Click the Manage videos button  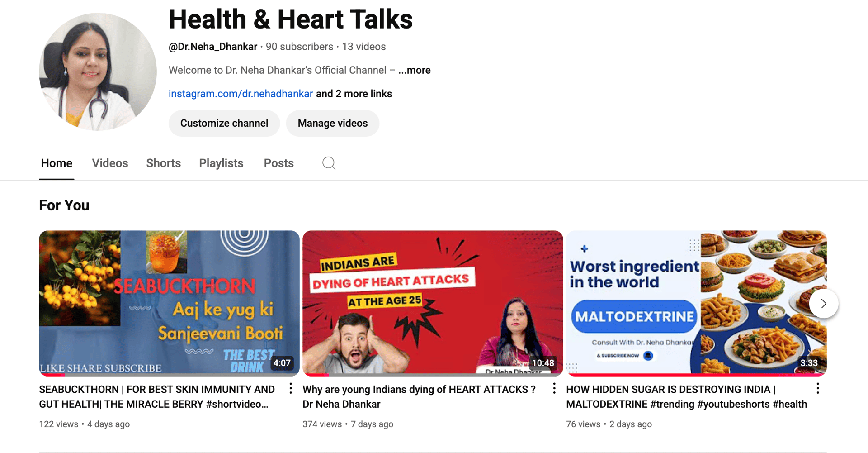coord(333,123)
